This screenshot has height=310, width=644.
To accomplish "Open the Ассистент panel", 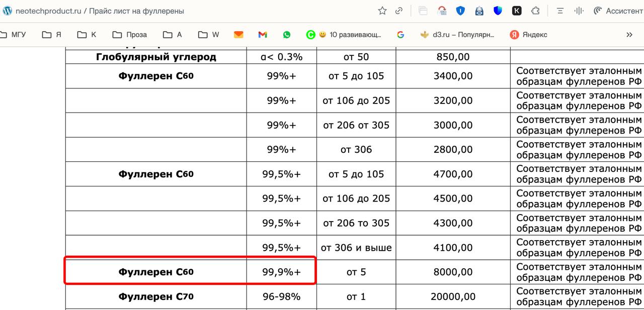I will [x=618, y=11].
